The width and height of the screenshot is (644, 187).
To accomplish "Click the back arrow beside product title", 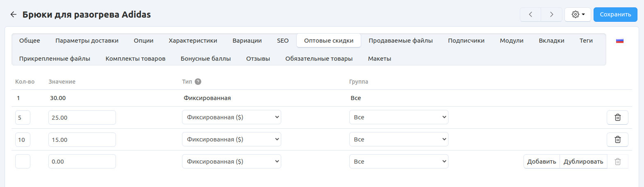I will 14,14.
